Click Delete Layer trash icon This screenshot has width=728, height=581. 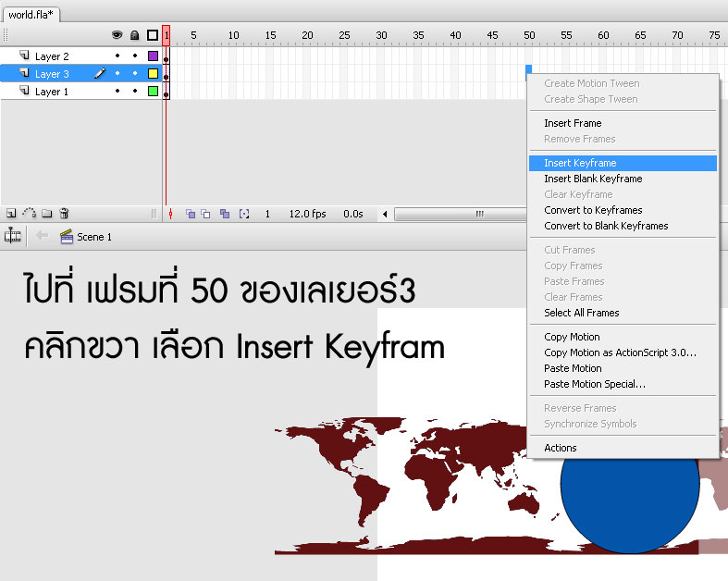click(64, 214)
